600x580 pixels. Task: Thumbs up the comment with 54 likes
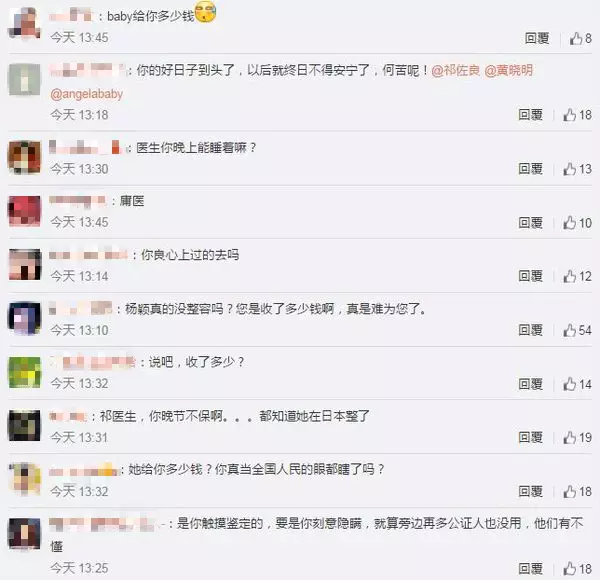coord(577,330)
